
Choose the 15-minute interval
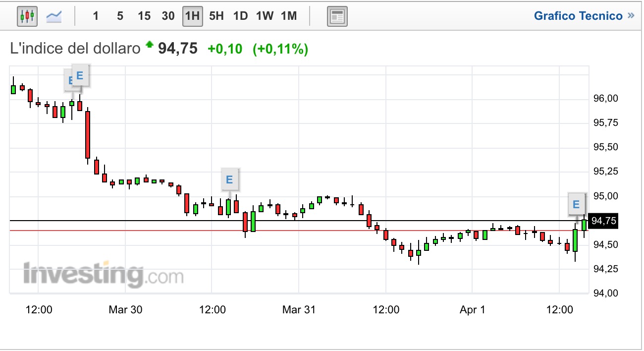point(144,16)
